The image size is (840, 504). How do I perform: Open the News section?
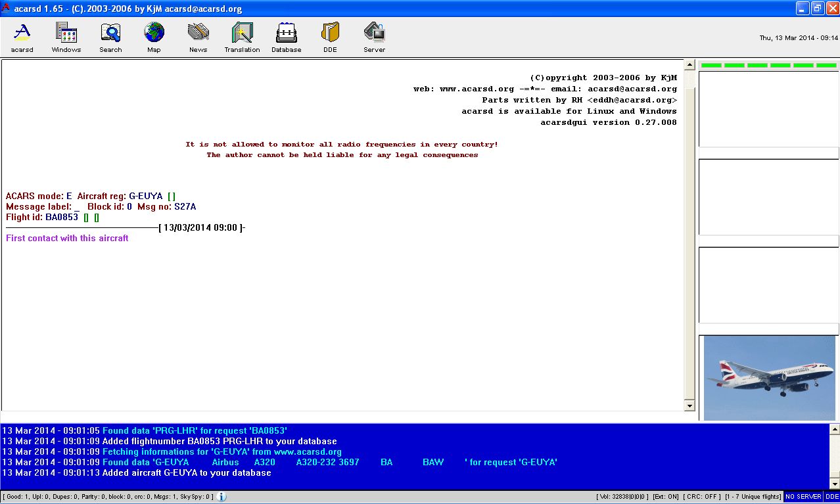[x=198, y=37]
